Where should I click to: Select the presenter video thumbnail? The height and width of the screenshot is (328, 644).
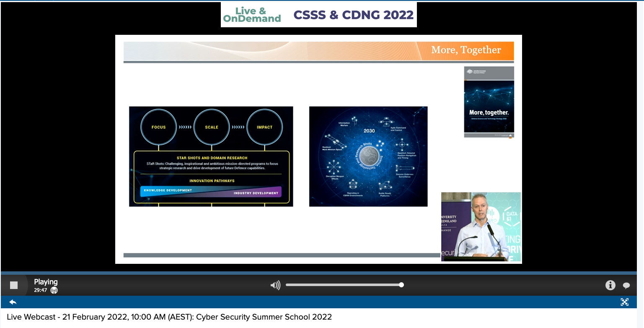(x=481, y=226)
